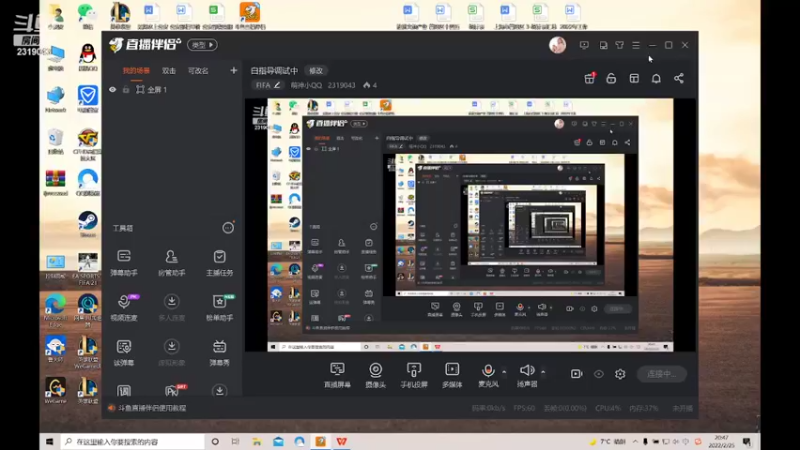800x450 pixels.
Task: Click the WPS icon on taskbar
Action: (341, 442)
